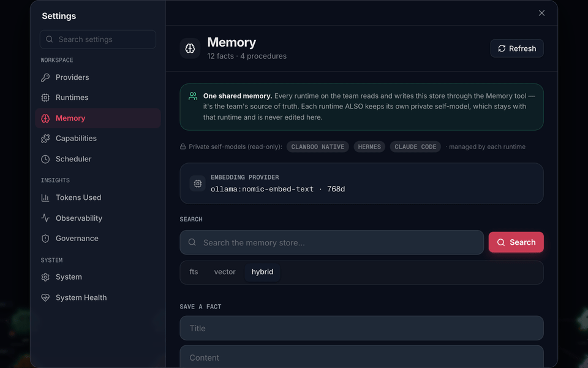Open the Runtimes settings page
The image size is (588, 368).
(98, 98)
